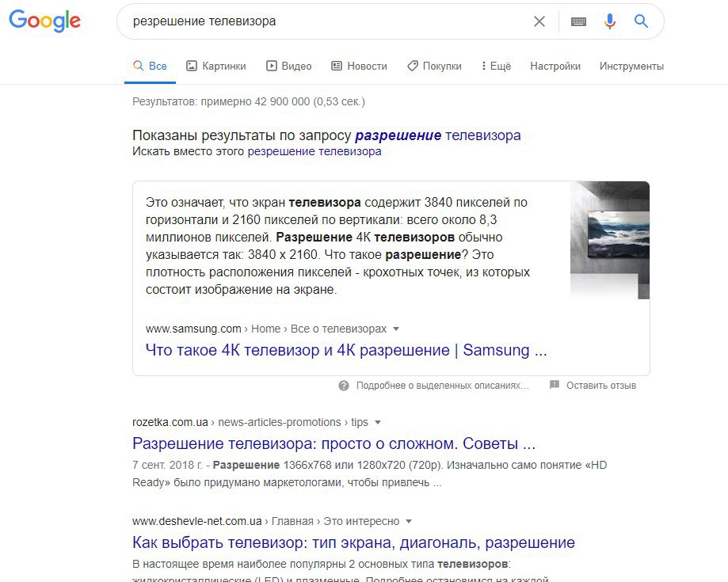Open the Новости tab
The width and height of the screenshot is (728, 582).
tap(359, 67)
